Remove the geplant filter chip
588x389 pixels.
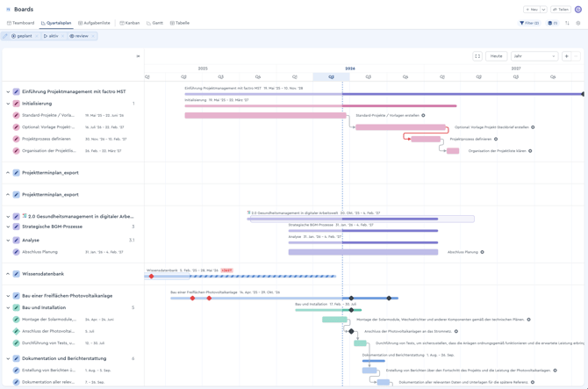pyautogui.click(x=37, y=36)
